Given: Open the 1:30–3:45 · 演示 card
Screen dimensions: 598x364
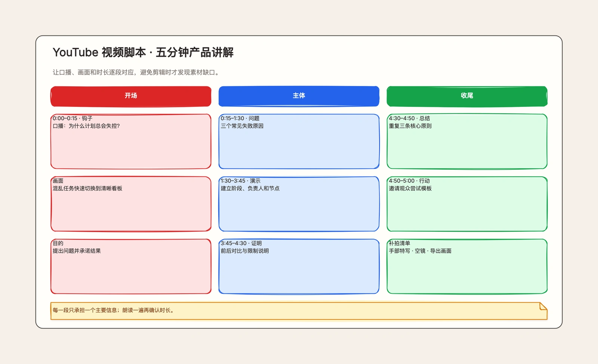Looking at the screenshot, I should [x=299, y=204].
